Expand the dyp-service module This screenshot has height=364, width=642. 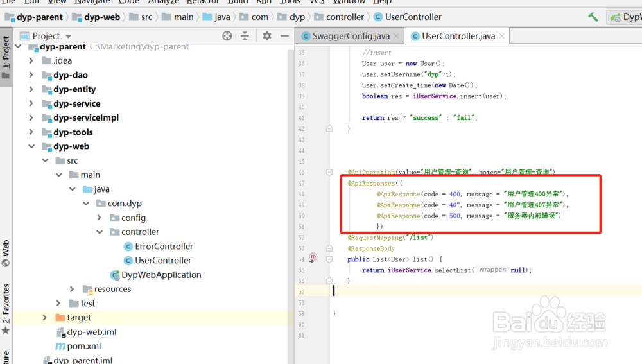click(x=31, y=103)
